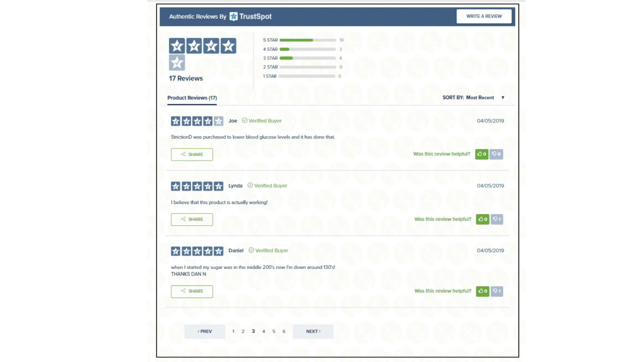Image resolution: width=644 pixels, height=362 pixels.
Task: Downvote Lynda's review with thumbs down
Action: coord(497,219)
